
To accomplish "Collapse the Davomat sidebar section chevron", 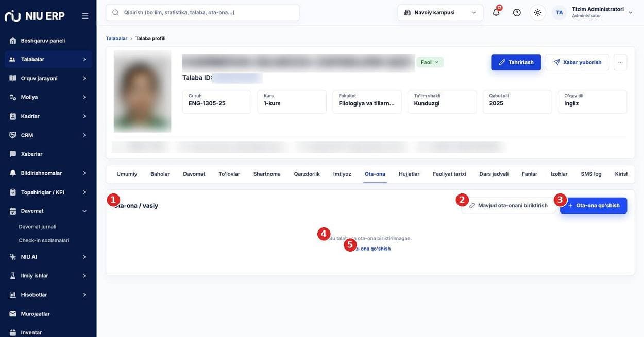I will click(x=84, y=211).
